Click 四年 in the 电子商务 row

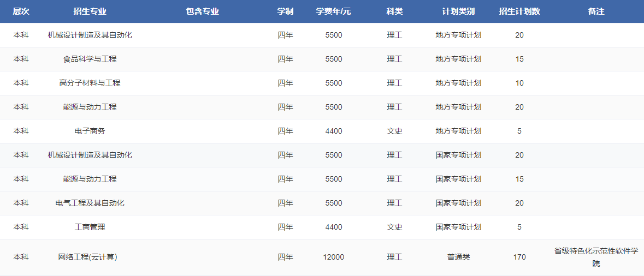click(x=286, y=131)
